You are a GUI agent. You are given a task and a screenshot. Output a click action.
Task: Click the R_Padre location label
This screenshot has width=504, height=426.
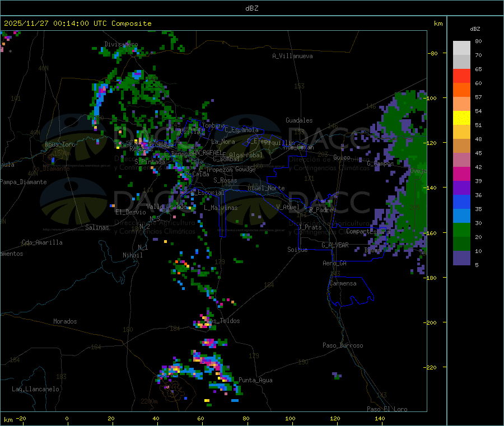[x=321, y=210]
